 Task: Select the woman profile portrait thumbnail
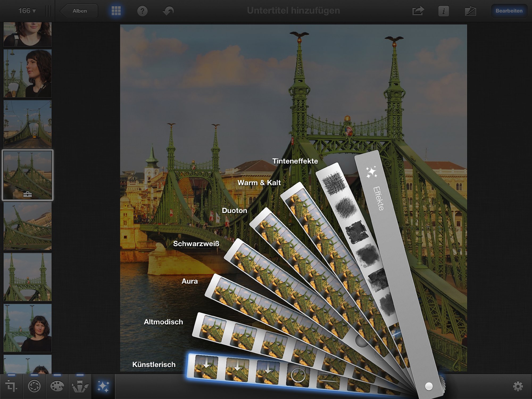(x=28, y=73)
